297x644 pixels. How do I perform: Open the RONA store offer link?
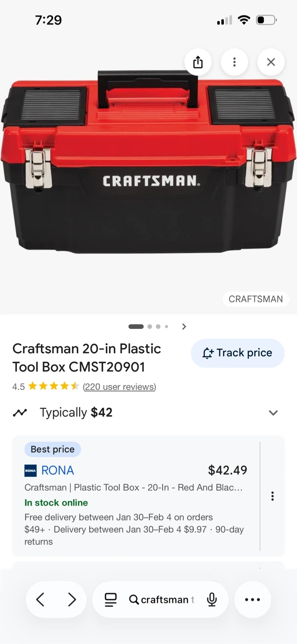[58, 470]
